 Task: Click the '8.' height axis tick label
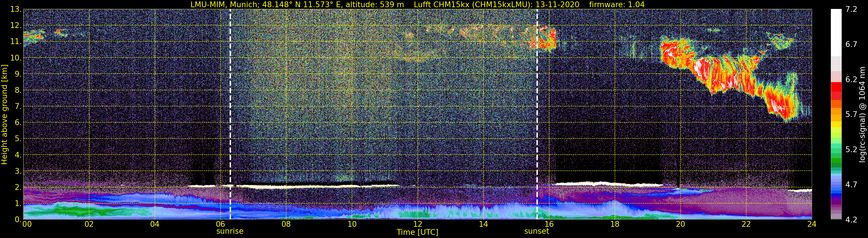(18, 90)
